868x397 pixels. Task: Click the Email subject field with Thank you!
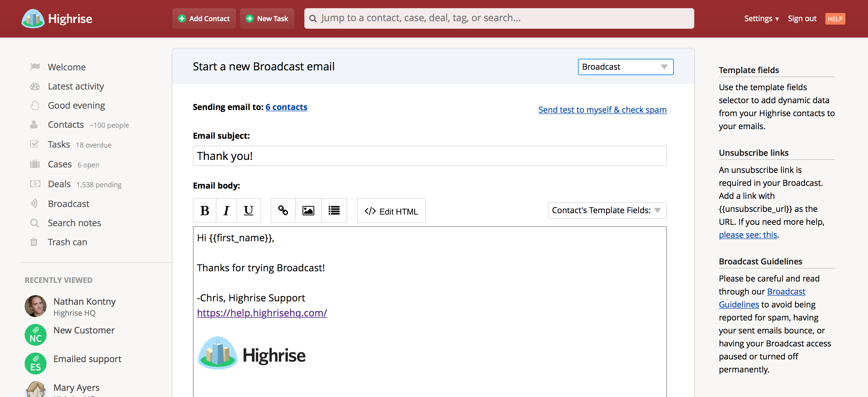[430, 156]
